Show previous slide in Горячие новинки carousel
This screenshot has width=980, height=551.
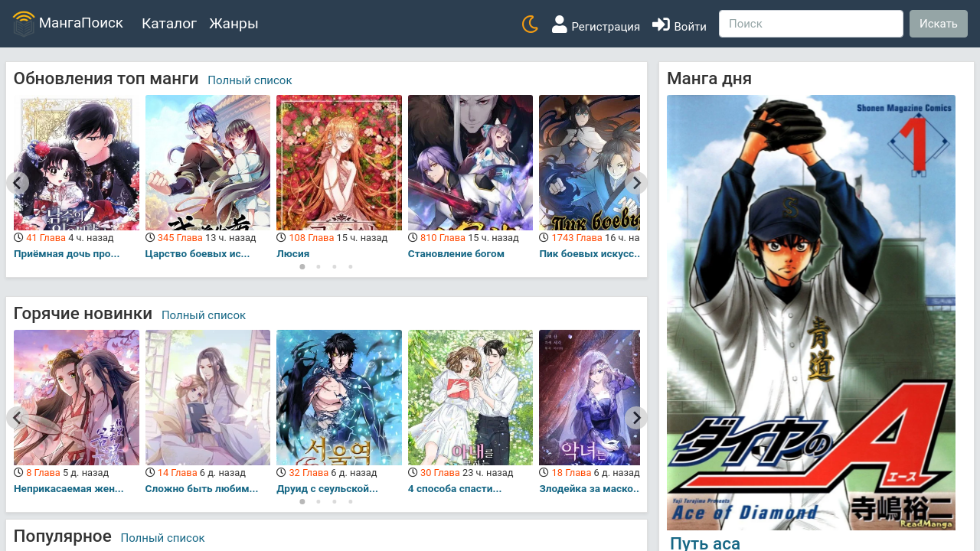pyautogui.click(x=18, y=418)
